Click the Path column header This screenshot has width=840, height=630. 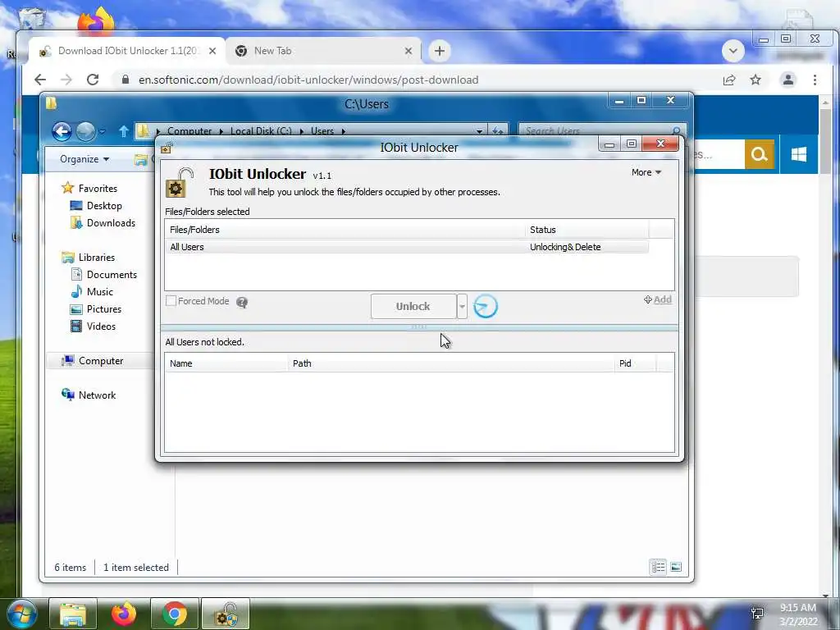450,363
